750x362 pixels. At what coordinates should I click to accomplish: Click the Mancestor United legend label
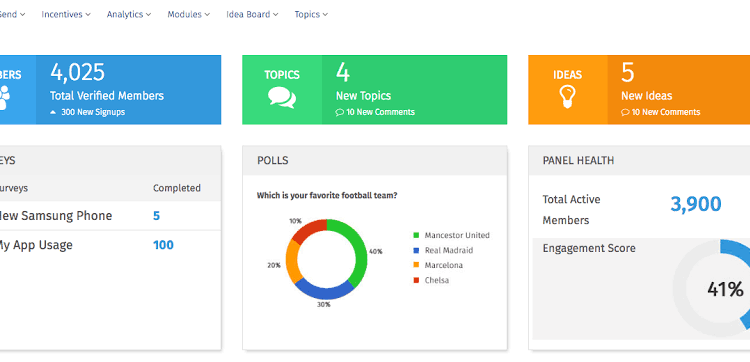(x=457, y=235)
